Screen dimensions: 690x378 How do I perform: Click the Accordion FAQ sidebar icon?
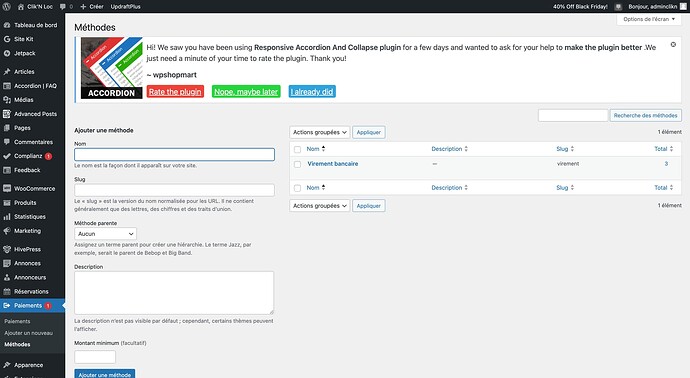[x=7, y=86]
